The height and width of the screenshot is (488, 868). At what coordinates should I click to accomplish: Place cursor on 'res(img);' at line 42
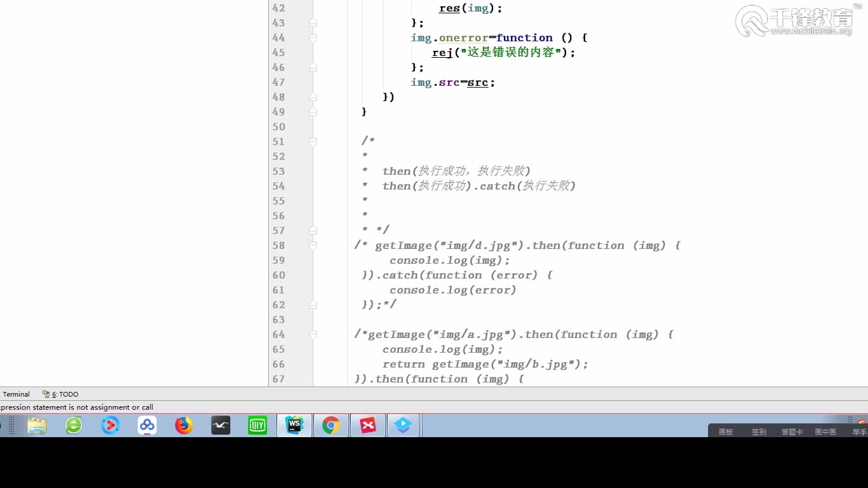pyautogui.click(x=470, y=8)
